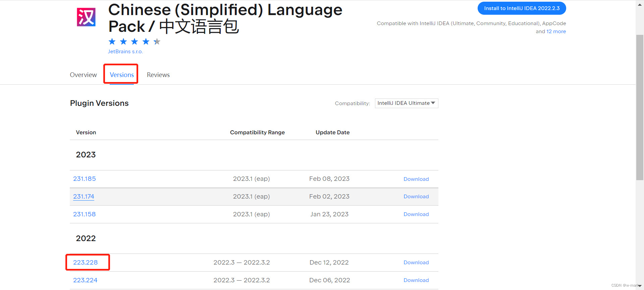The height and width of the screenshot is (290, 644).
Task: Click the second rating star
Action: coord(123,42)
